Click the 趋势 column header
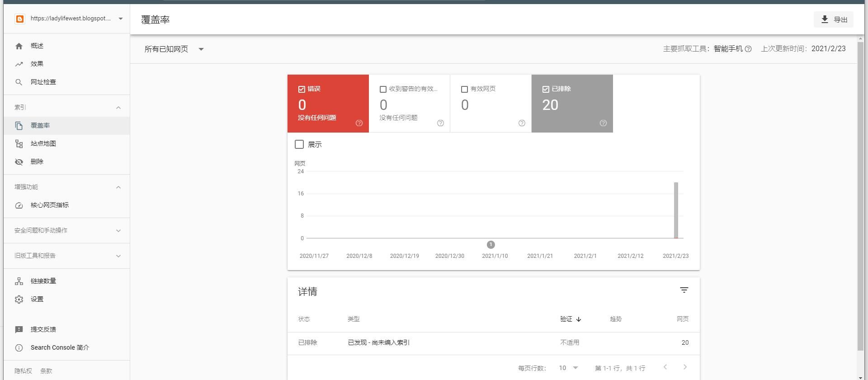This screenshot has width=868, height=380. [x=616, y=319]
